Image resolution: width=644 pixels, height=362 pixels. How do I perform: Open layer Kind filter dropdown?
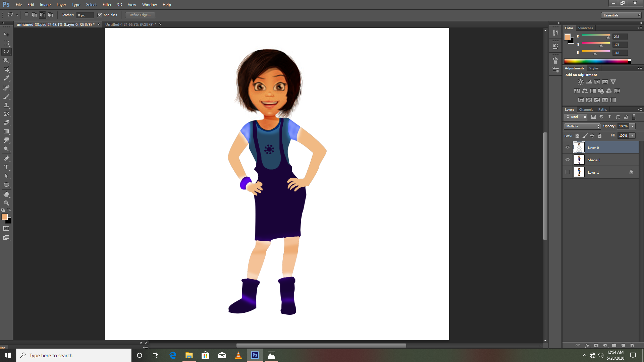coord(576,117)
